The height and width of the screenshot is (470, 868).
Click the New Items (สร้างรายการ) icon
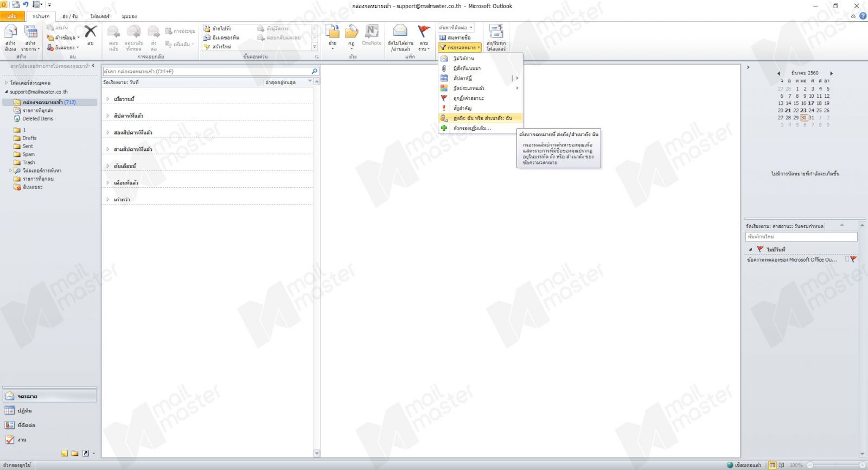pyautogui.click(x=30, y=33)
